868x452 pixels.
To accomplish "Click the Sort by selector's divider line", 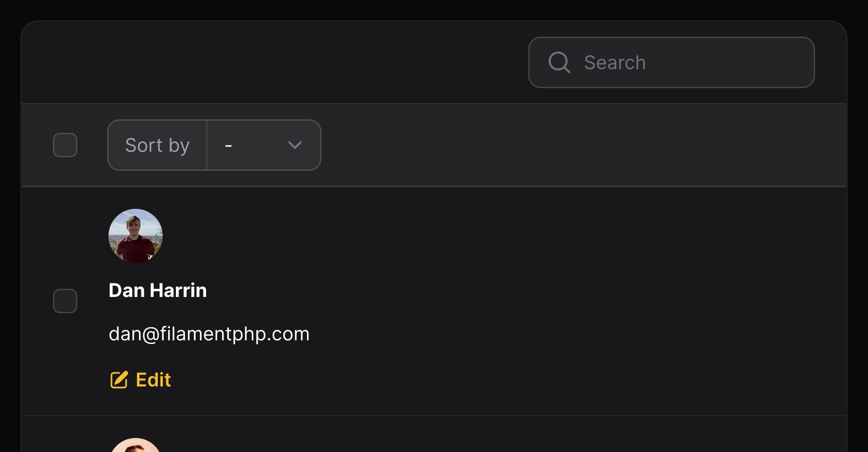I will click(207, 145).
